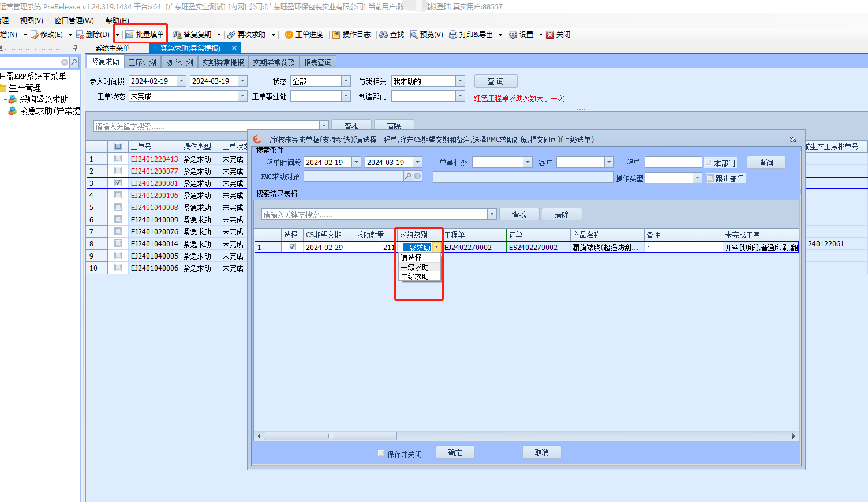Screen dimensions: 868x502
Task: Tick checkbox for row EJ2401220413
Action: pos(118,159)
